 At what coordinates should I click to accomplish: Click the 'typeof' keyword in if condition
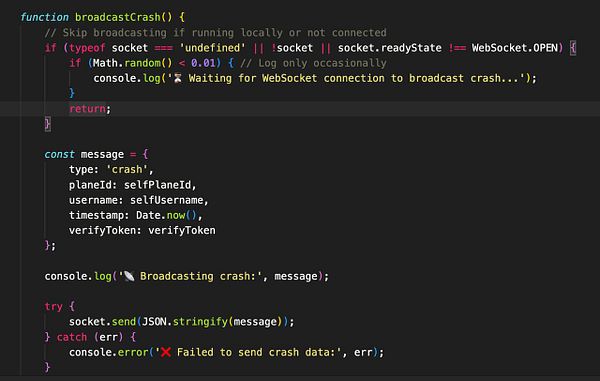point(87,48)
